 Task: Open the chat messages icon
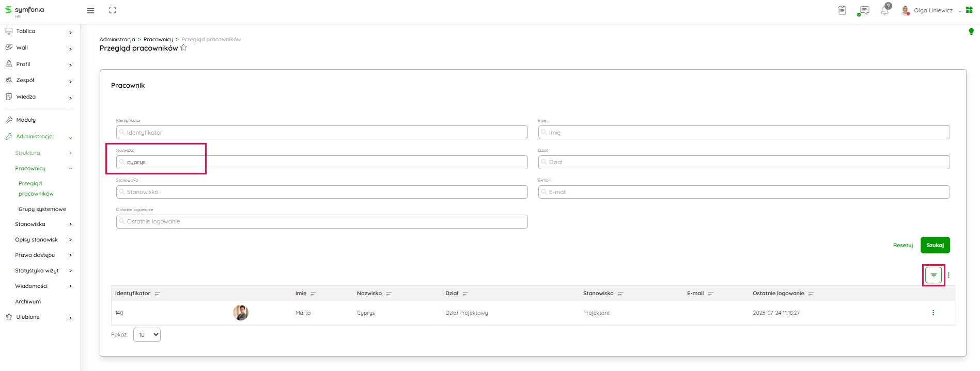(x=863, y=10)
